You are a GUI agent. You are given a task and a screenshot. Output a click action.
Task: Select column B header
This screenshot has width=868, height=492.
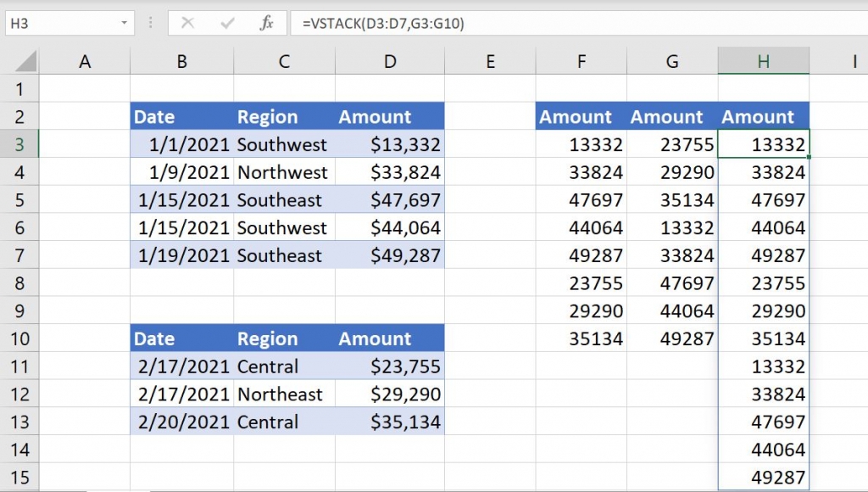[181, 61]
